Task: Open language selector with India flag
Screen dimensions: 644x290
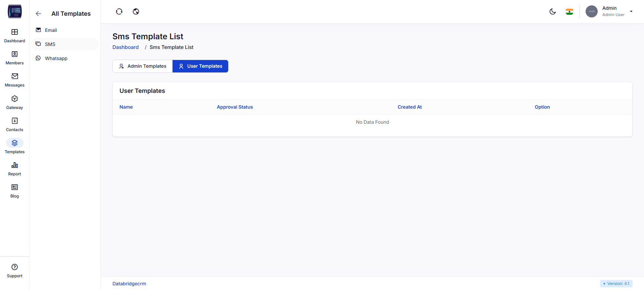Action: (x=569, y=12)
